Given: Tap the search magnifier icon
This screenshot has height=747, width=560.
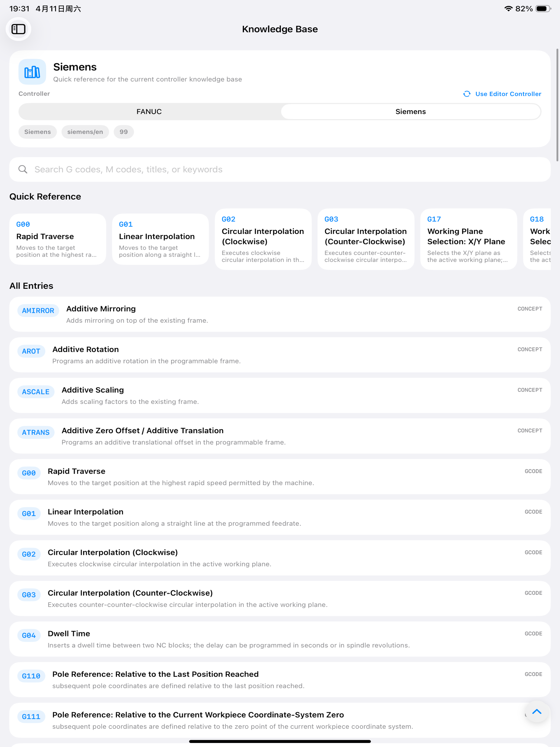Looking at the screenshot, I should [x=23, y=169].
